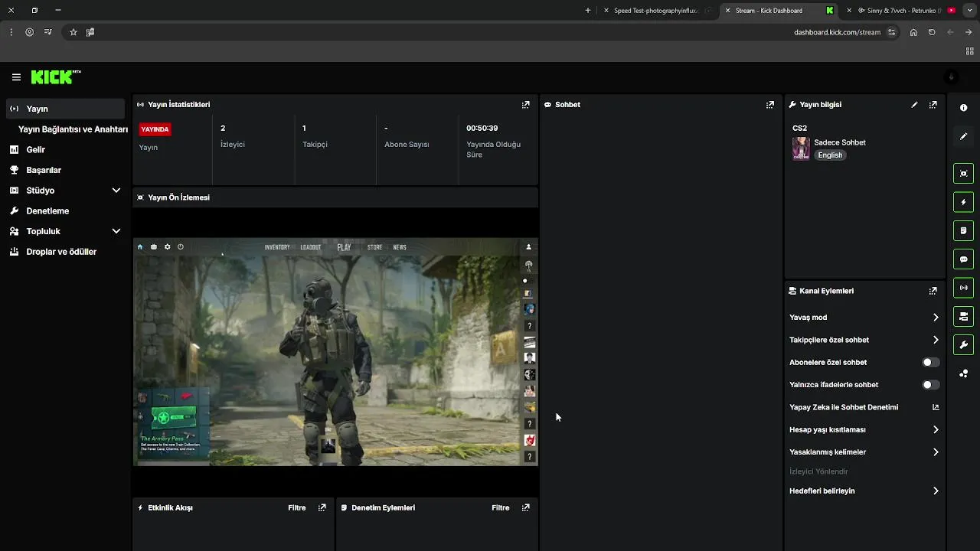Click the pencil icon in the right rail
The image size is (980, 551).
pos(964,136)
